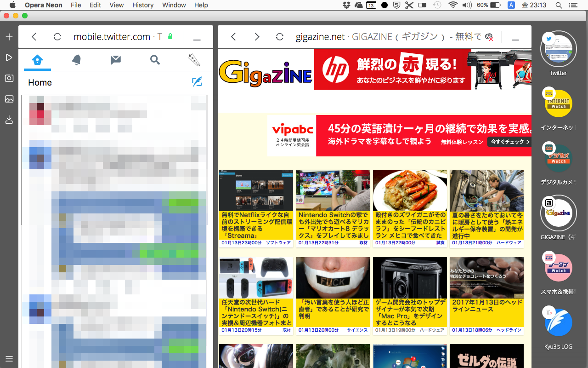Click the GIGAZINE site logo

pyautogui.click(x=266, y=74)
